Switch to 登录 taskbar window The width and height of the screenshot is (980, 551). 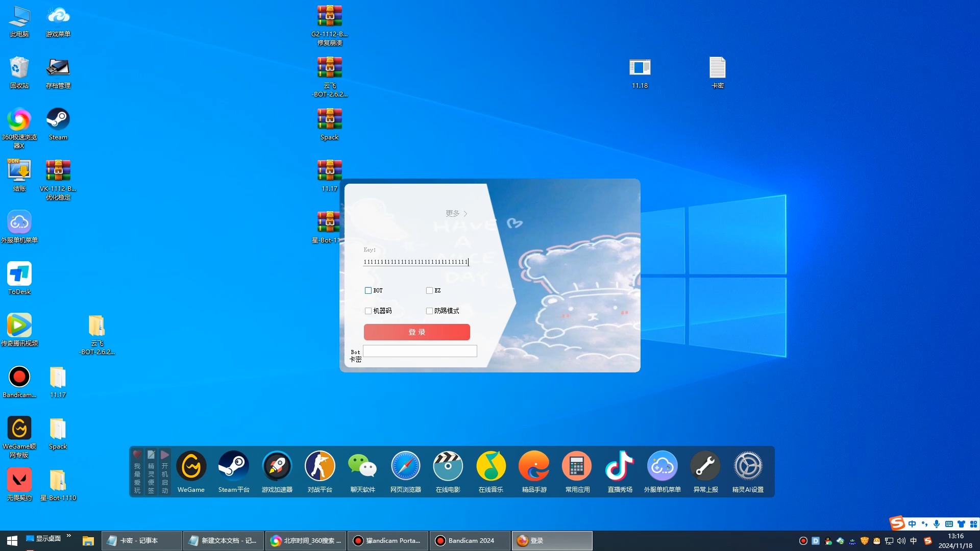coord(552,540)
